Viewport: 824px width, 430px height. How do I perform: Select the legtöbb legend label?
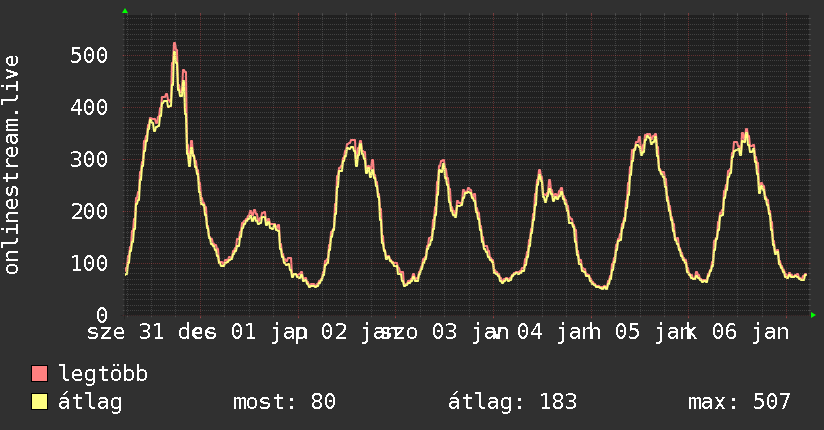pyautogui.click(x=103, y=374)
